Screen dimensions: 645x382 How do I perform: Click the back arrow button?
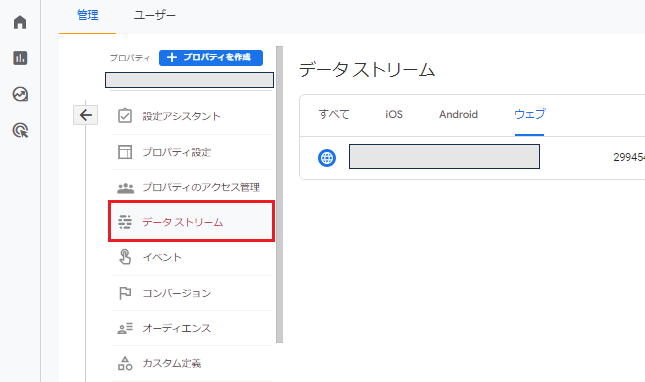(x=86, y=115)
